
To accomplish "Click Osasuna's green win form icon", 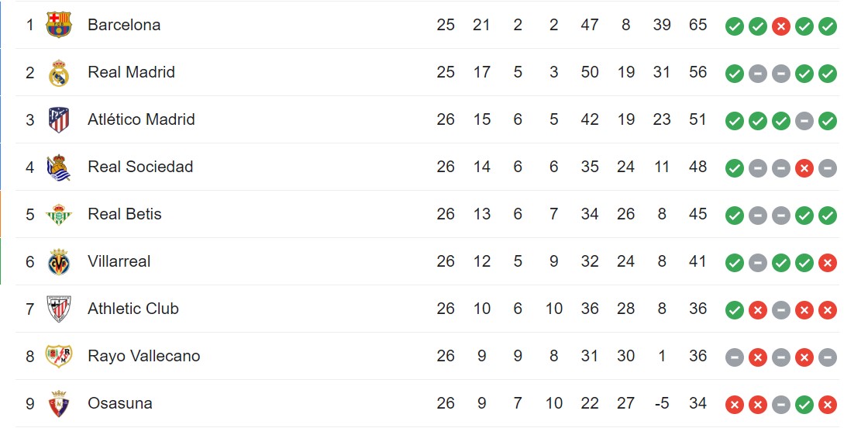I will click(804, 405).
